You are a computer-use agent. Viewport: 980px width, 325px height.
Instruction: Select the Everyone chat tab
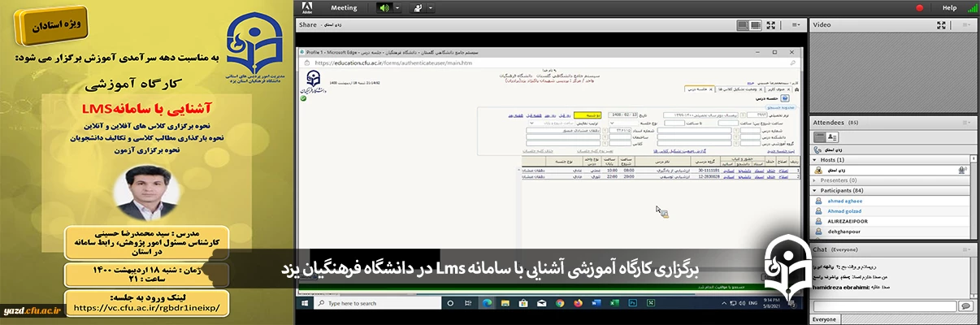tap(824, 319)
